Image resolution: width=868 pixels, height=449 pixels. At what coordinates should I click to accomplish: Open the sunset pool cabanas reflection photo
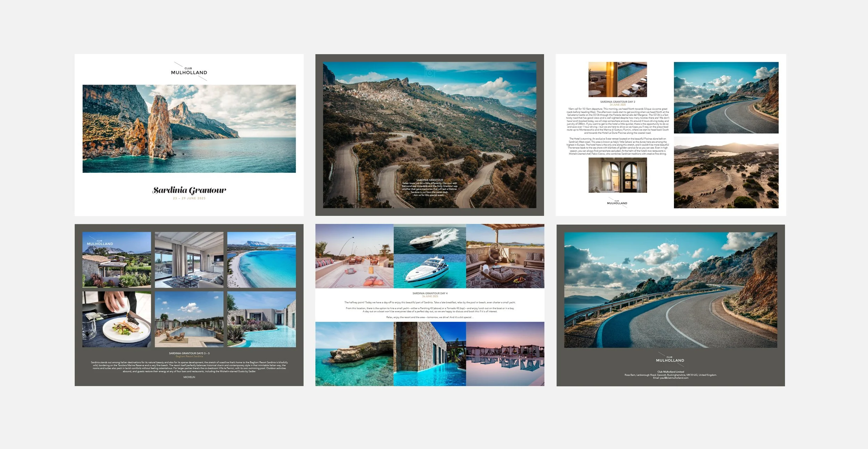click(505, 354)
